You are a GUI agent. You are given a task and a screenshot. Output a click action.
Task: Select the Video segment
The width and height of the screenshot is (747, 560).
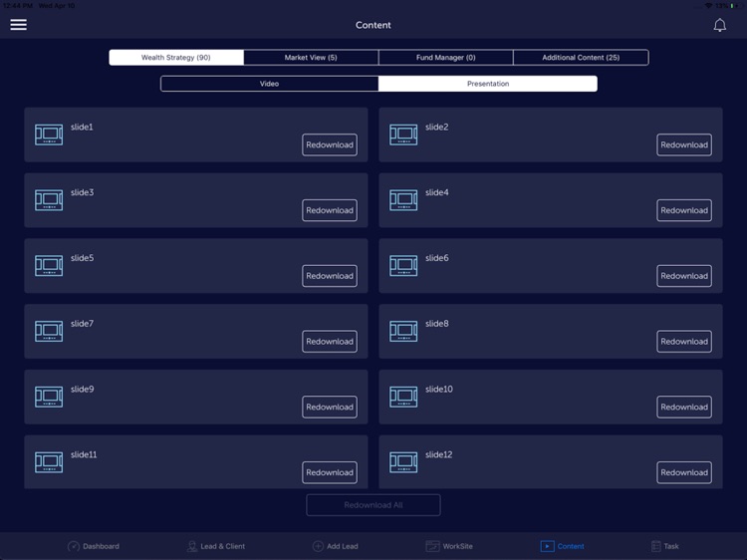coord(270,84)
